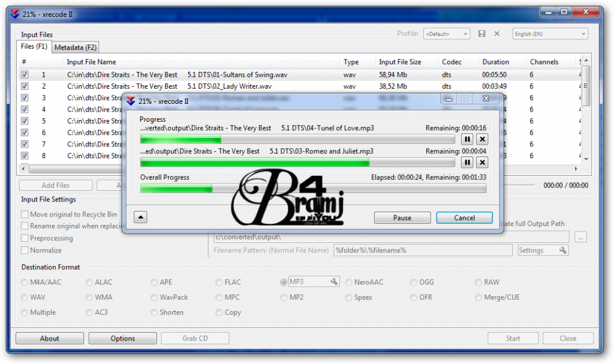Viewport: 614px width, 364px height.
Task: Browse output folder with ellipsis button
Action: tap(580, 236)
